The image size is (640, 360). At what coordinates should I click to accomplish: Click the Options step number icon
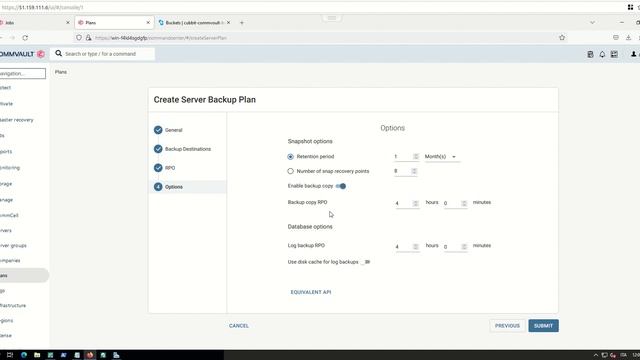pos(158,187)
